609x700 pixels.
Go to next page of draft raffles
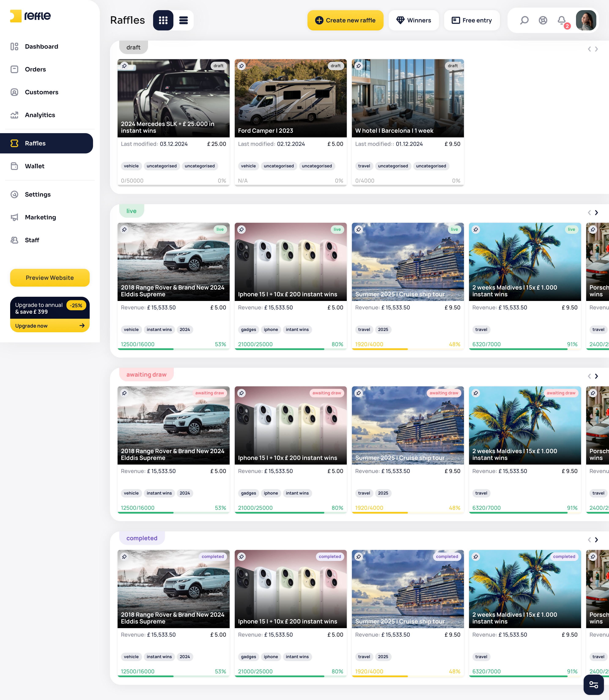[597, 49]
